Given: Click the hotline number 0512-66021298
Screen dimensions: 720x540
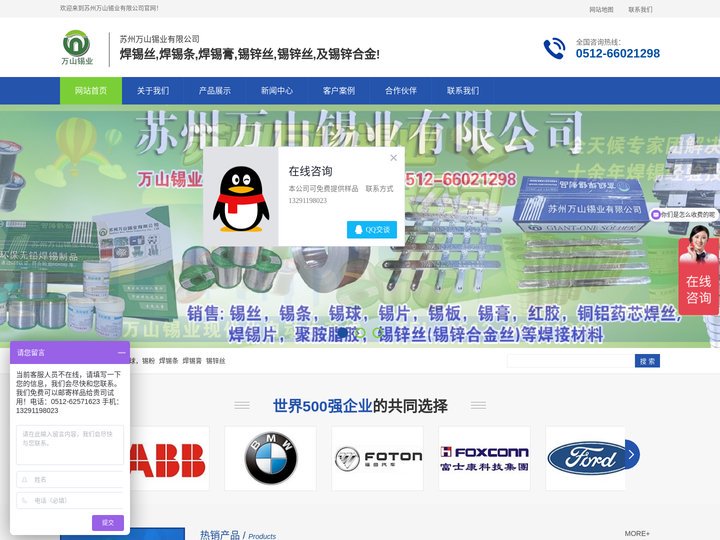Looking at the screenshot, I should pyautogui.click(x=618, y=53).
